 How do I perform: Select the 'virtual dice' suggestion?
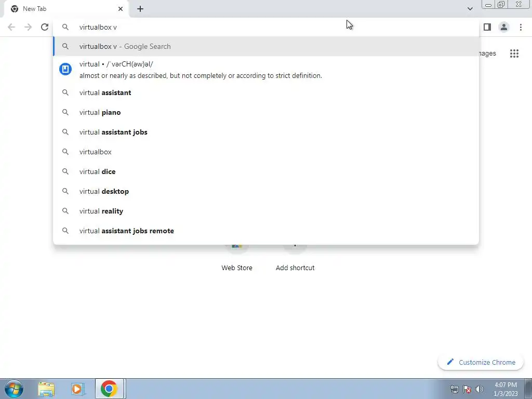point(266,171)
